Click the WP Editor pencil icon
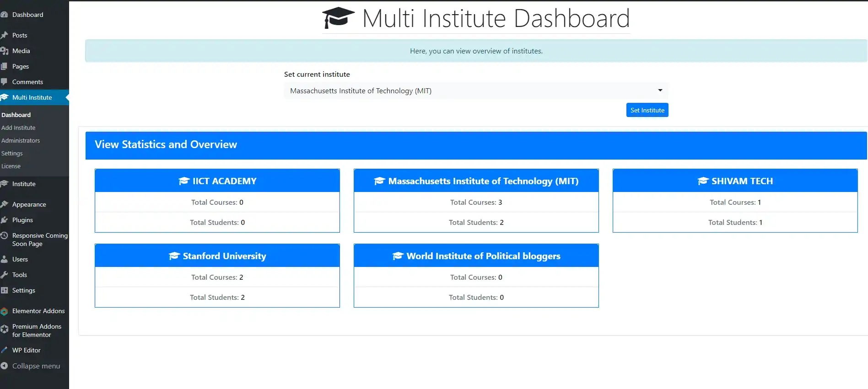Viewport: 868px width, 389px height. pyautogui.click(x=4, y=350)
